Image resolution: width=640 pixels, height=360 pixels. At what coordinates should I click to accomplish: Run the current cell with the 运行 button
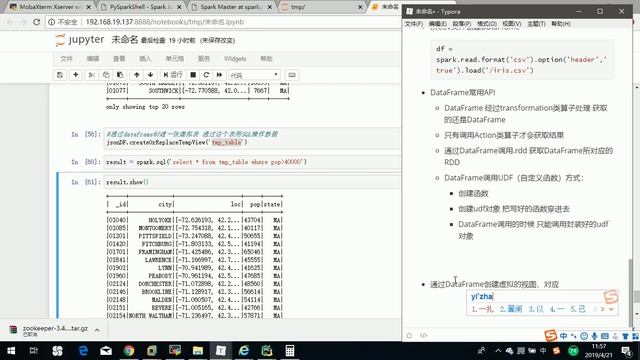pos(173,75)
